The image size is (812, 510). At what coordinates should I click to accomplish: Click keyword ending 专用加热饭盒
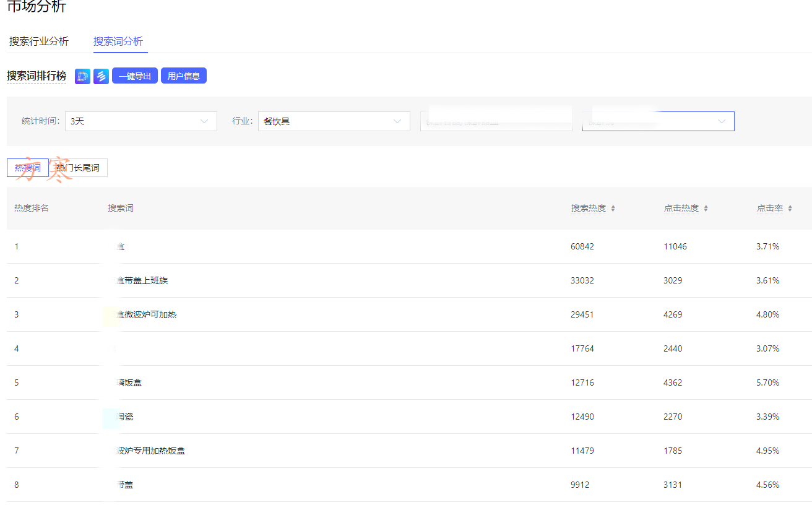click(151, 451)
